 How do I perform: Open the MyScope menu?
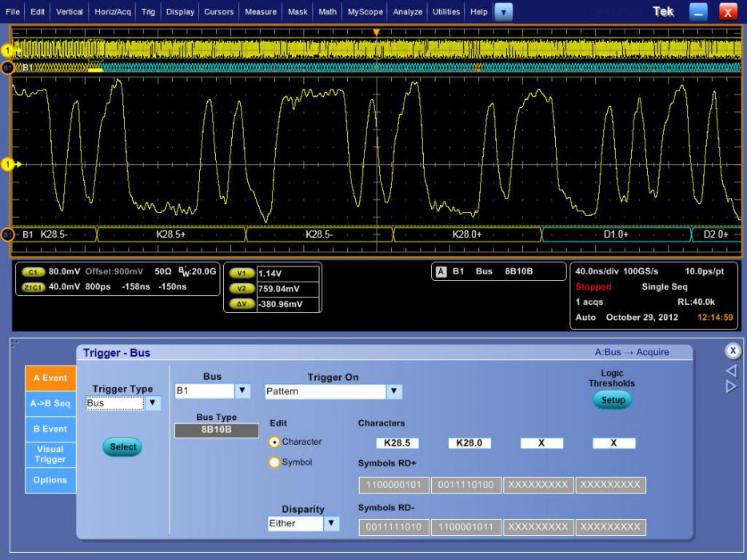[x=365, y=12]
